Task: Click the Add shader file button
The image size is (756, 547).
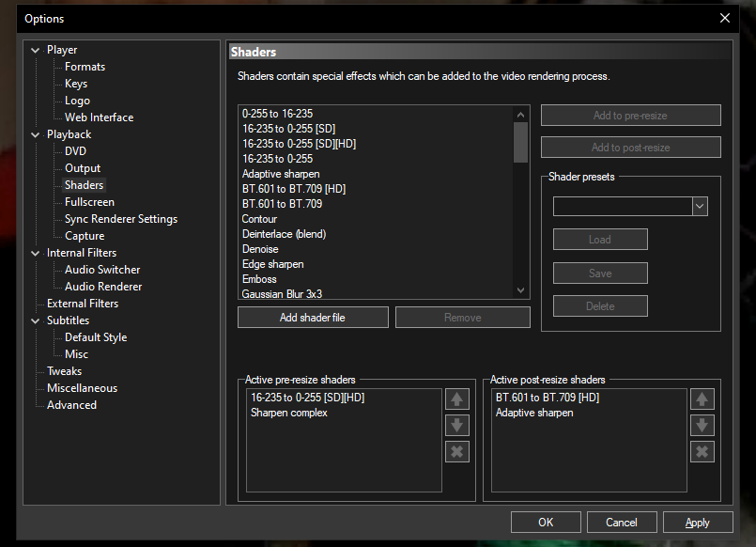Action: pos(312,317)
